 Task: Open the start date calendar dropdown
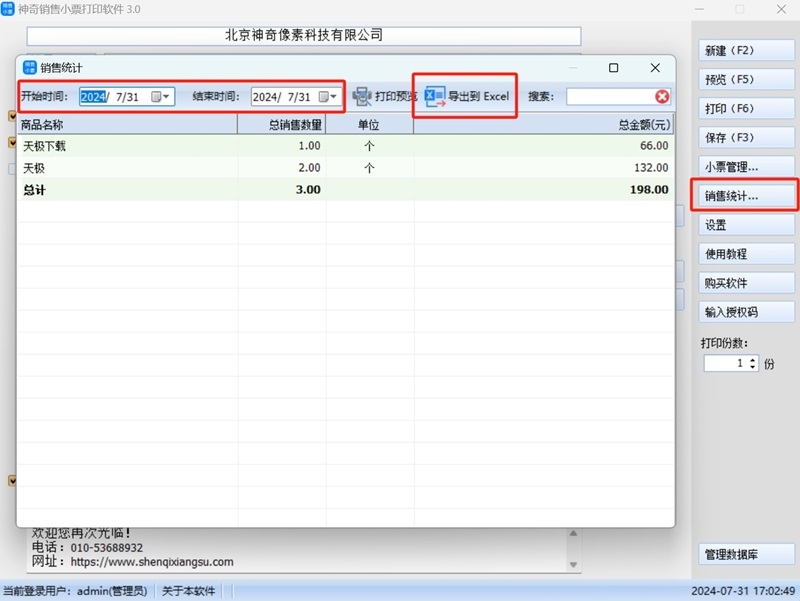click(x=161, y=96)
